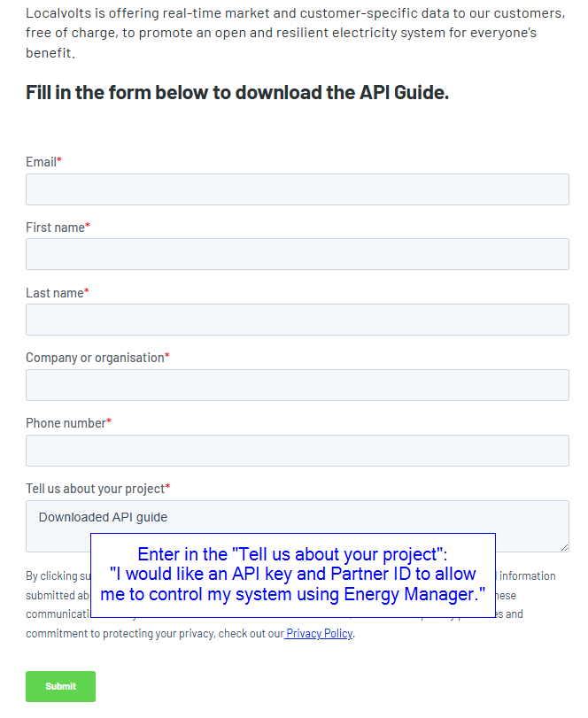Focus the Phone number input field
This screenshot has width=588, height=718.
[x=297, y=451]
